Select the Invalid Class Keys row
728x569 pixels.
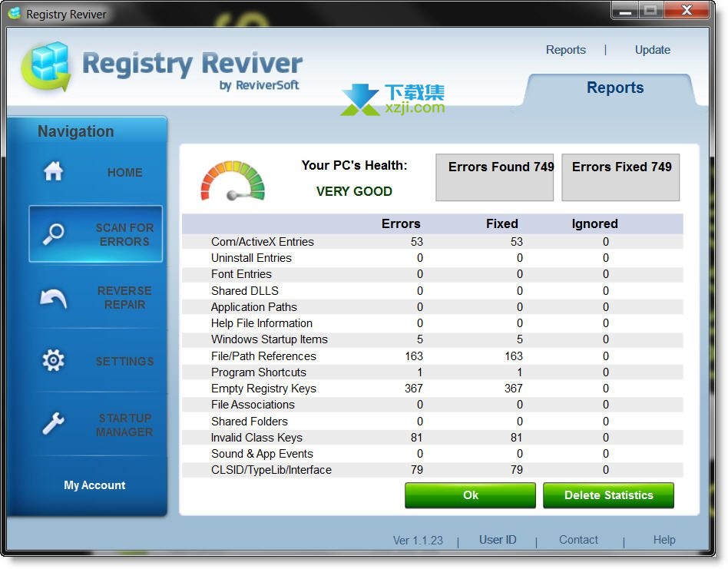(432, 438)
